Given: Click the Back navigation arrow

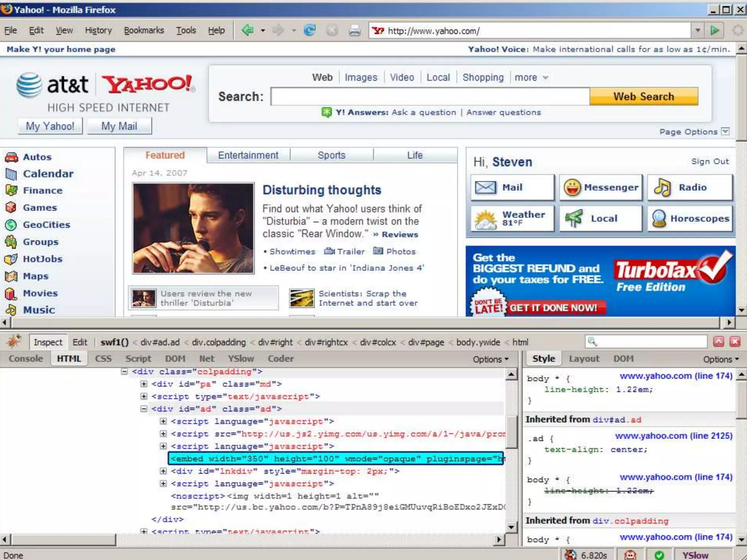Looking at the screenshot, I should pyautogui.click(x=248, y=30).
